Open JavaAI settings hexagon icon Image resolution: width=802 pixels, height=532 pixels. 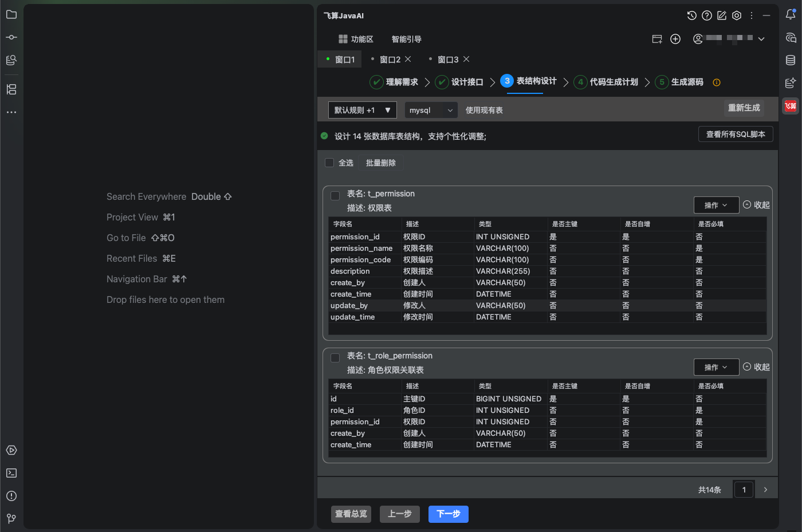(x=737, y=15)
